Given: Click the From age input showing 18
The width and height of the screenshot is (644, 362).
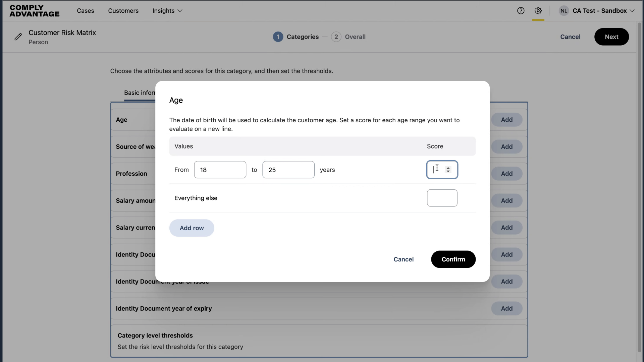Looking at the screenshot, I should point(220,170).
